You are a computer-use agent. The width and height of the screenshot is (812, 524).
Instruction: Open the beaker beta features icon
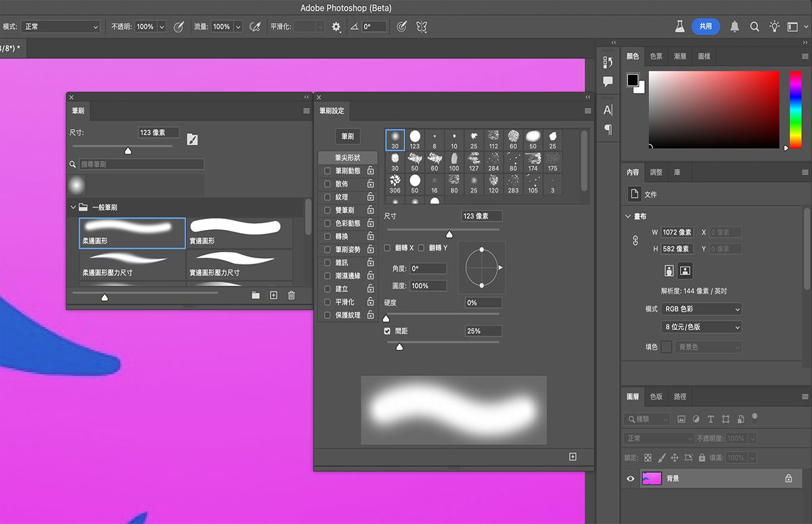coord(679,26)
